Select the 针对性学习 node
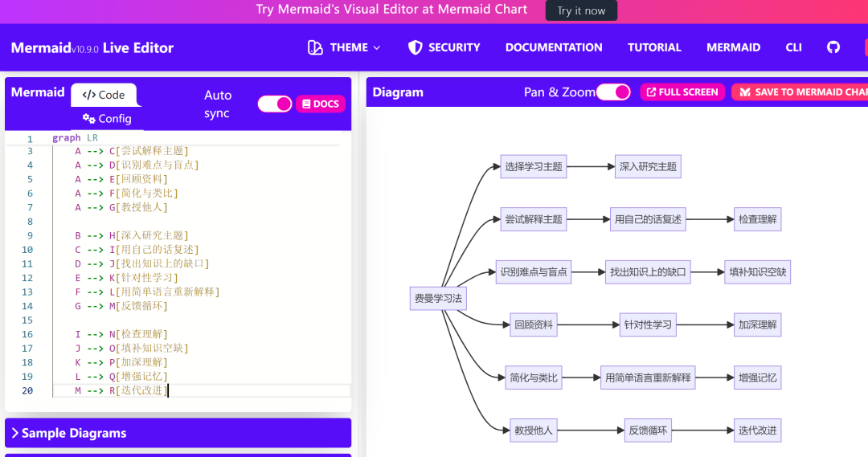 click(648, 324)
